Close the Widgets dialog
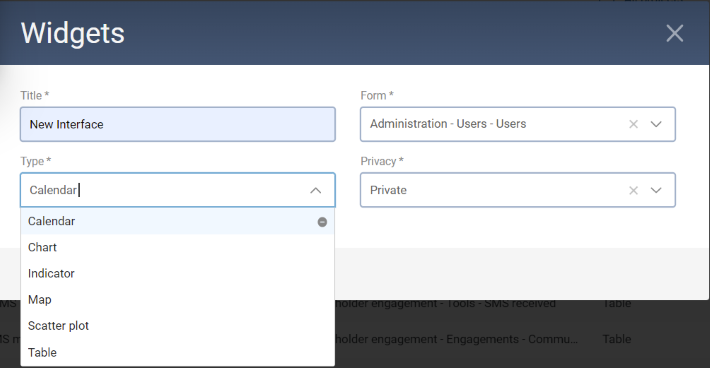 point(674,33)
